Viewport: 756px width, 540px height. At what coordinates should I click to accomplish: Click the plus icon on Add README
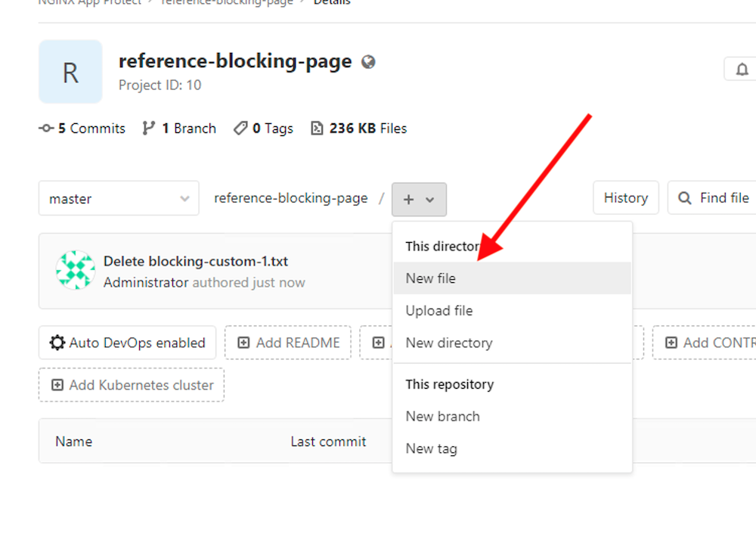pos(244,343)
